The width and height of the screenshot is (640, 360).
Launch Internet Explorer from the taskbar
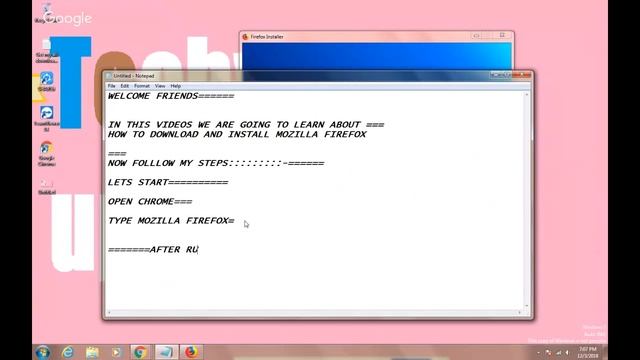[68, 352]
